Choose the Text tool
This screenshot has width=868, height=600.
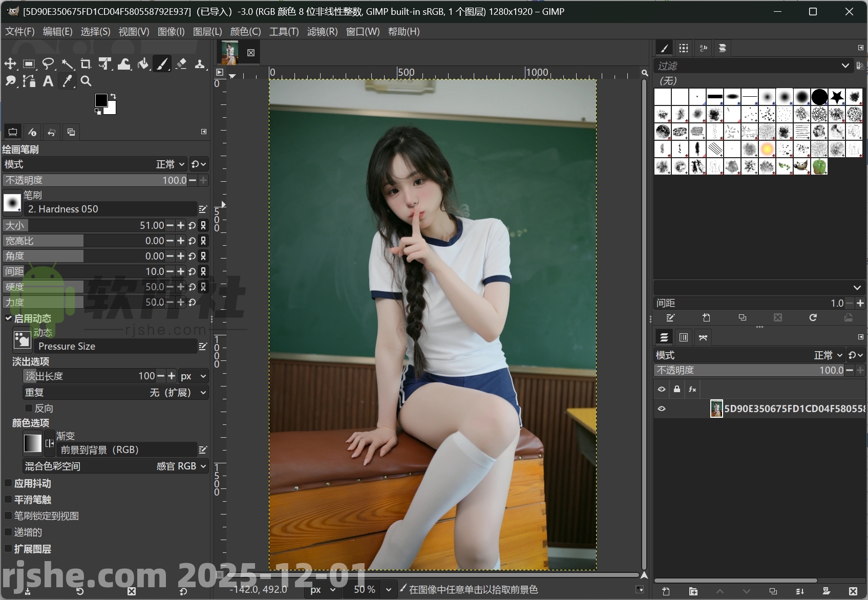coord(48,81)
